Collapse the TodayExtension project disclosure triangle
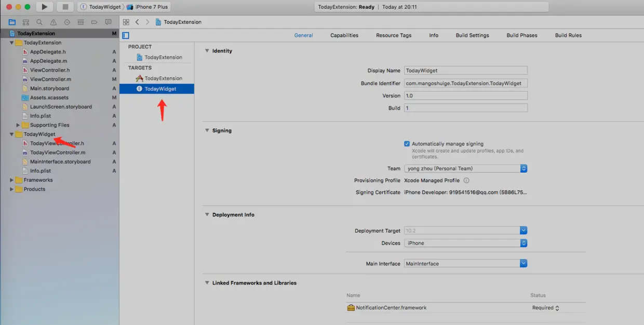The width and height of the screenshot is (644, 325). tap(11, 43)
